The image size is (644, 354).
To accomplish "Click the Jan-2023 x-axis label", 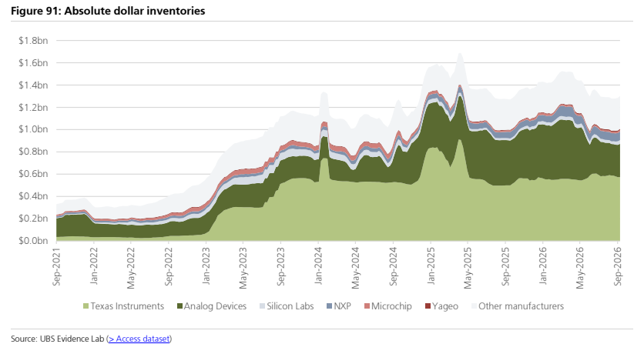I will coord(206,265).
